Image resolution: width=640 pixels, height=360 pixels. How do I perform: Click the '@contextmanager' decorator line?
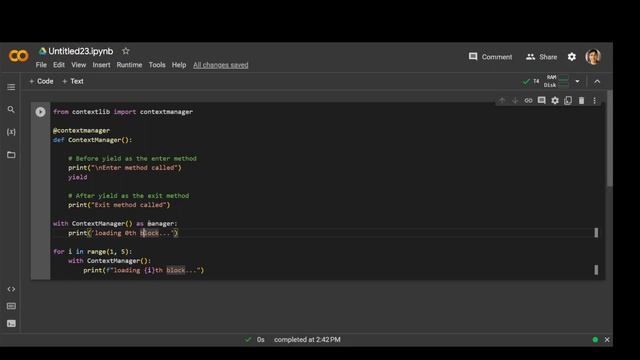click(x=81, y=131)
